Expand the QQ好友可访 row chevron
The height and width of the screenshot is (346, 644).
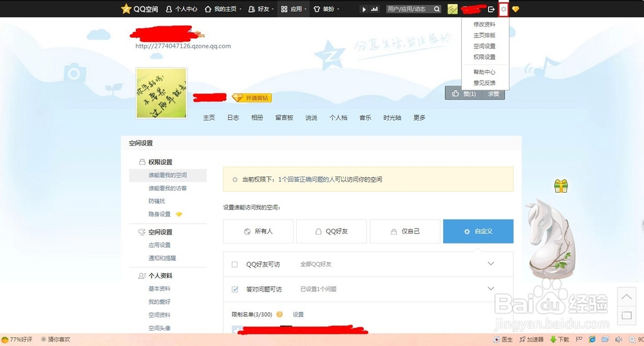[x=491, y=264]
